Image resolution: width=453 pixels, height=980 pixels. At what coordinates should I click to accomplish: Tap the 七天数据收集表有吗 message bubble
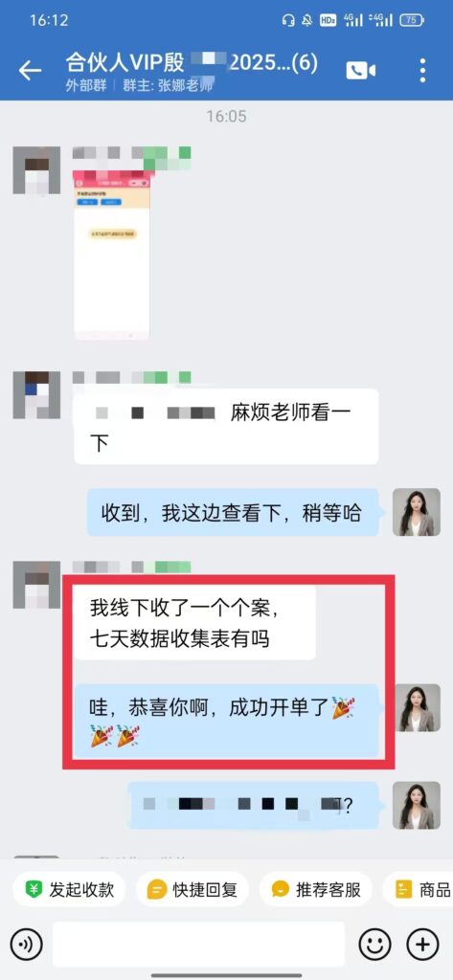[194, 622]
